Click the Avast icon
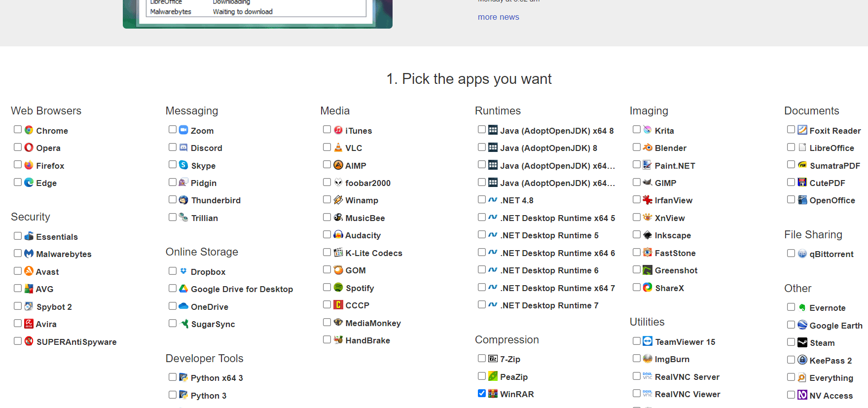The width and height of the screenshot is (868, 408). [29, 271]
